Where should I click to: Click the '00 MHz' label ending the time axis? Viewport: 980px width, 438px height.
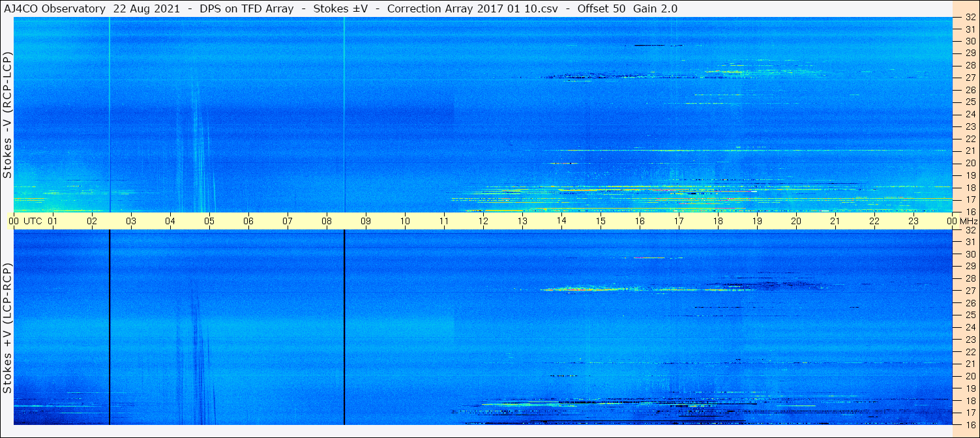[x=962, y=221]
